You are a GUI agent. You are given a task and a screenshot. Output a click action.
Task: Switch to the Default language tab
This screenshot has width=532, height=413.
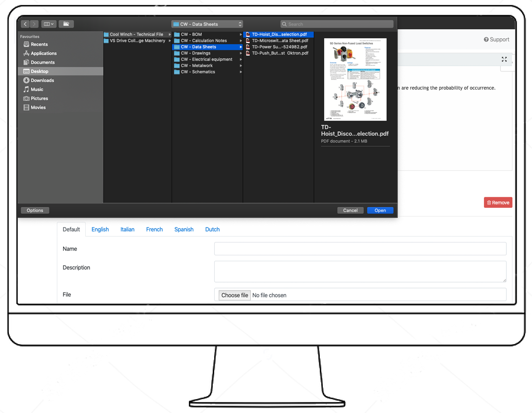pyautogui.click(x=71, y=230)
